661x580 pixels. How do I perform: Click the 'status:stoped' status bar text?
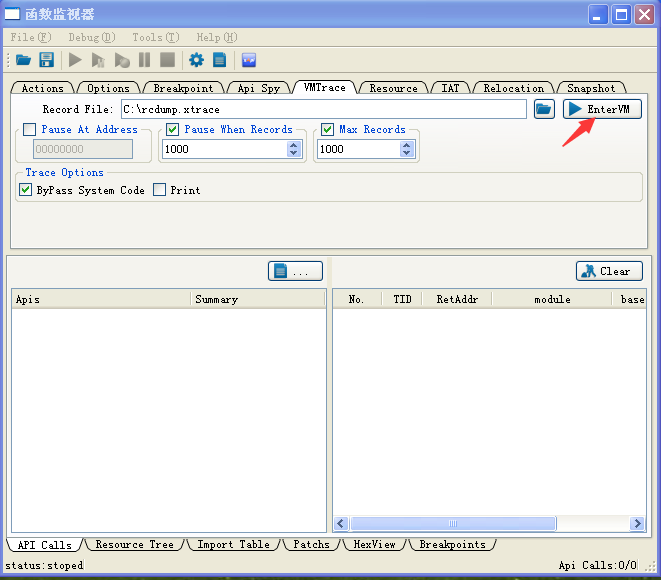44,565
